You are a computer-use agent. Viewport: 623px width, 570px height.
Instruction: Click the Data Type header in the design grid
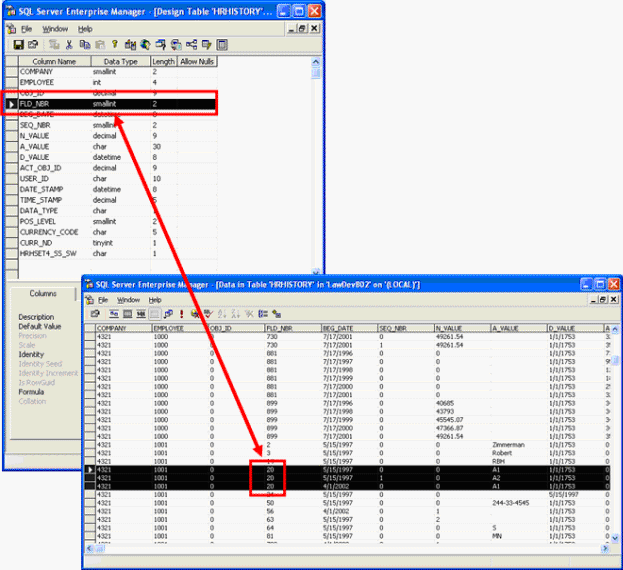[x=121, y=61]
